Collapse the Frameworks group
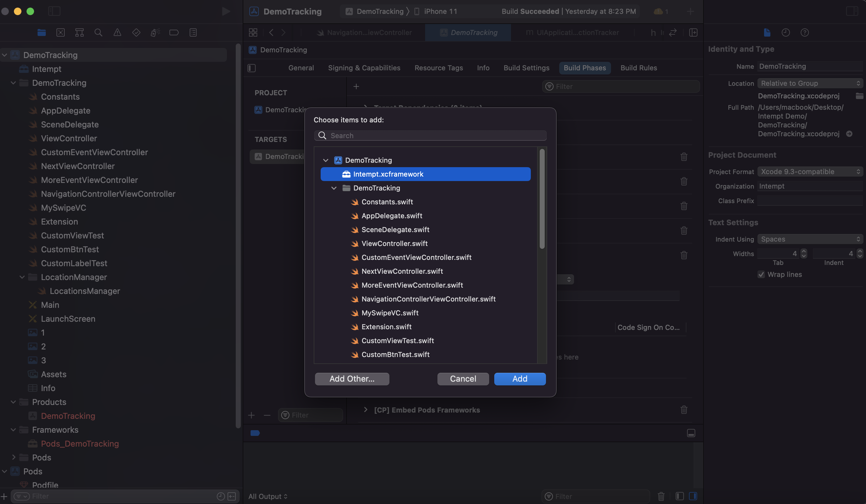The height and width of the screenshot is (504, 866). [x=13, y=430]
